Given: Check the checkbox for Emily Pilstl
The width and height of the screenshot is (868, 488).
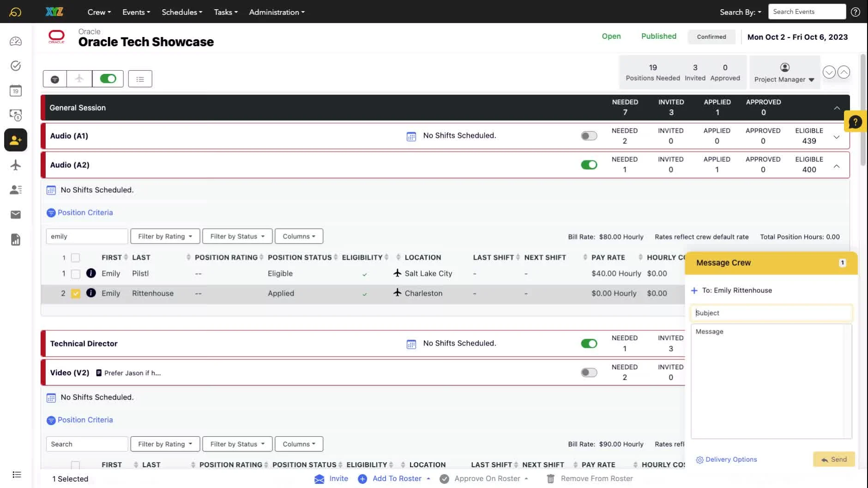Looking at the screenshot, I should 76,274.
